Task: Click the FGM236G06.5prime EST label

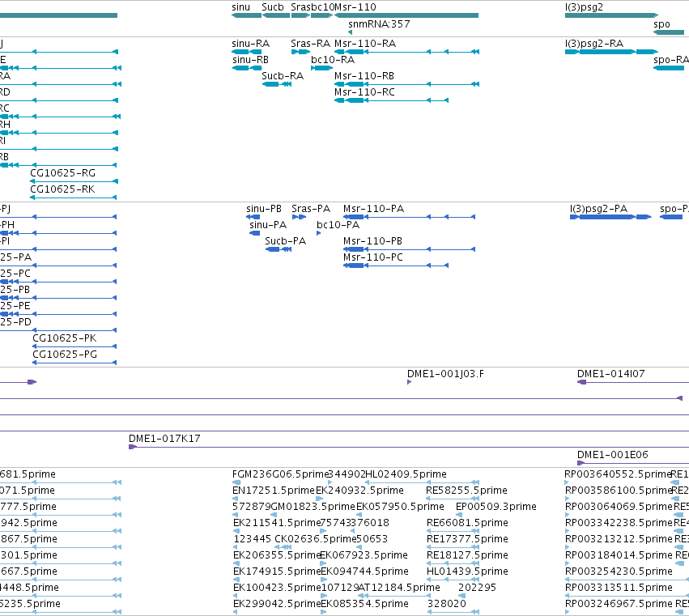Action: (280, 474)
